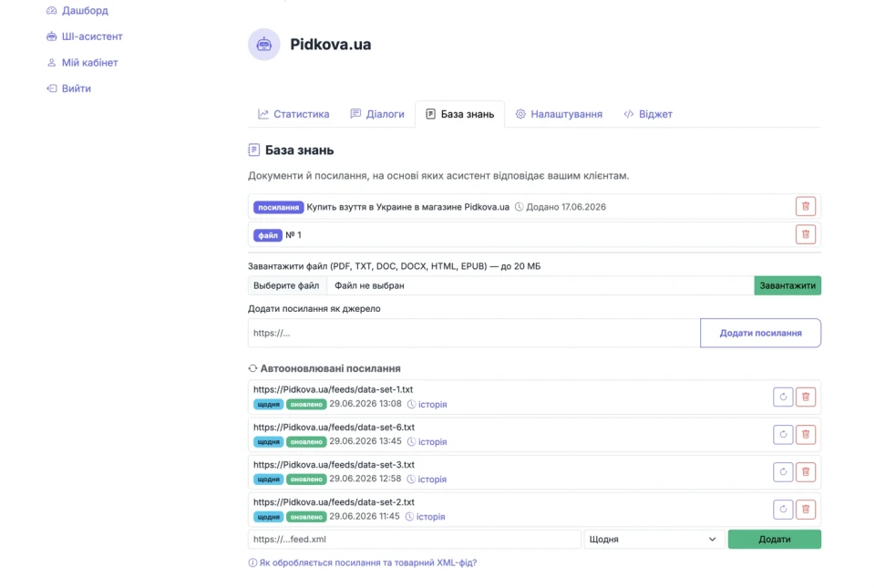Switch to the Діалоги tab
This screenshot has width=875, height=588.
pos(377,114)
